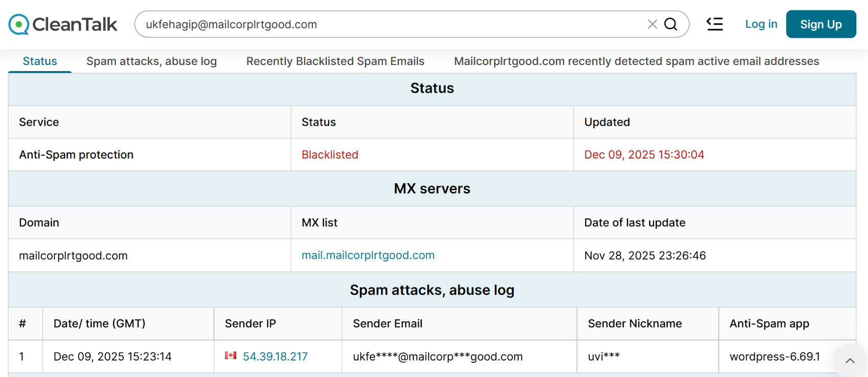Open the hamburger menu icon
Screen dimensions: 868x377
coord(715,24)
